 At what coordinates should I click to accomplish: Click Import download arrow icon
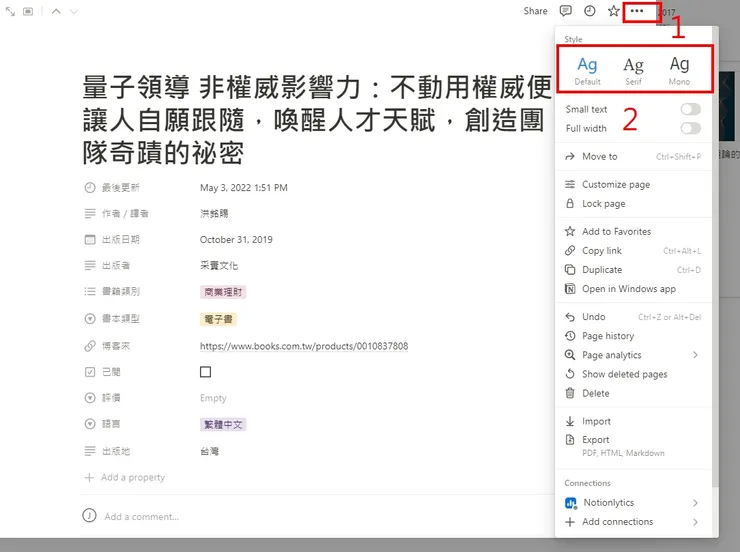pos(570,421)
